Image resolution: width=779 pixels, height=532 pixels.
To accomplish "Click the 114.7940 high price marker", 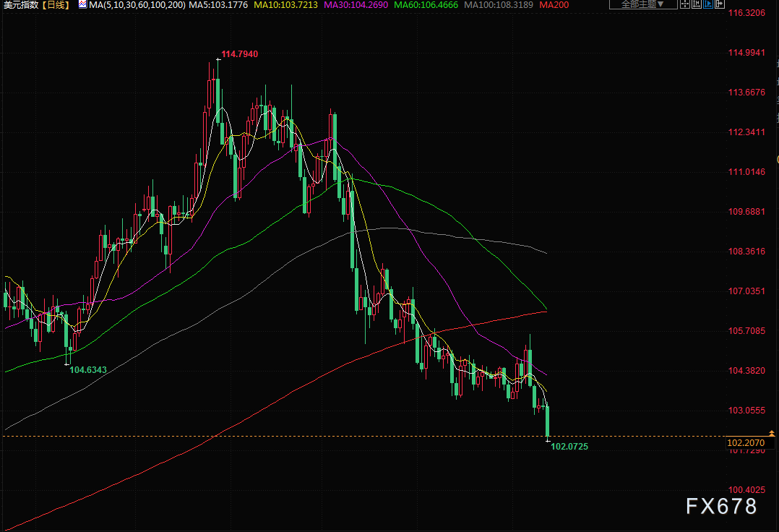I will click(x=239, y=54).
